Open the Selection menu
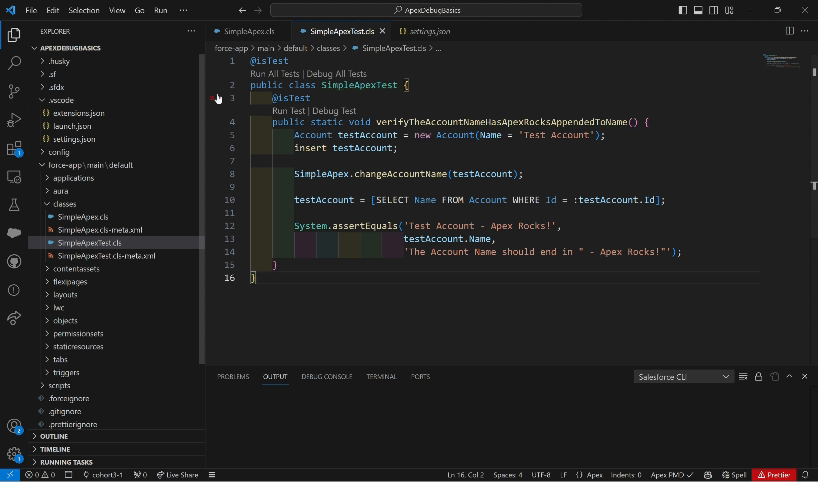The image size is (818, 482). [84, 10]
